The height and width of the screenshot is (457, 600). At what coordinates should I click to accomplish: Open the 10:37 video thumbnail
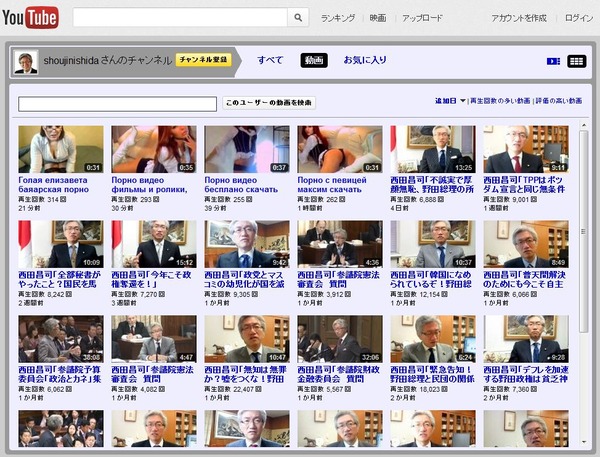coord(433,244)
